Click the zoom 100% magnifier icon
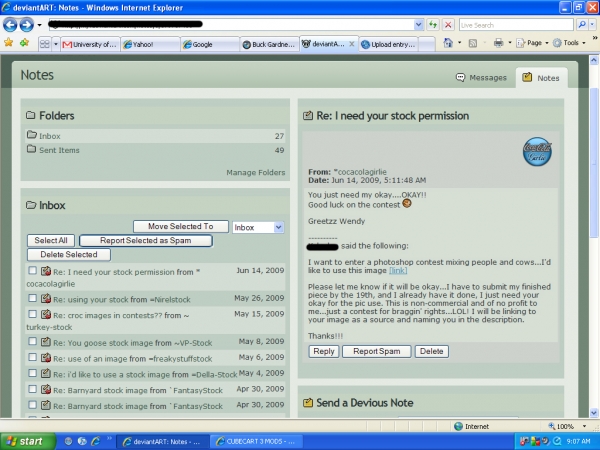Image resolution: width=600 pixels, height=450 pixels. (x=551, y=426)
